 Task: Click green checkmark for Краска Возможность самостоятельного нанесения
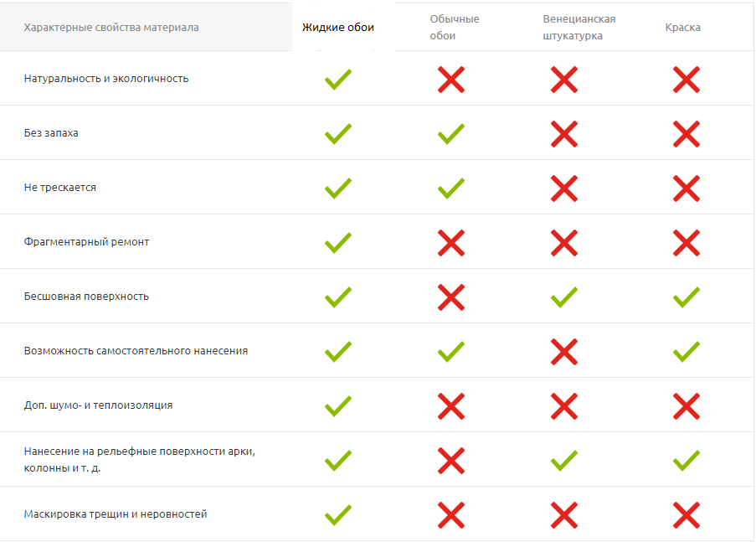pyautogui.click(x=687, y=351)
